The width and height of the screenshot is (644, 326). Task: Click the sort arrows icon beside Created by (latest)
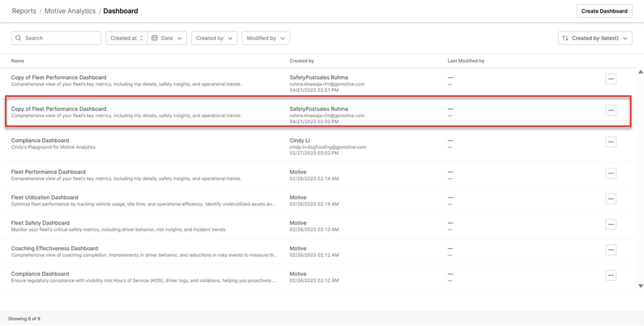click(565, 38)
